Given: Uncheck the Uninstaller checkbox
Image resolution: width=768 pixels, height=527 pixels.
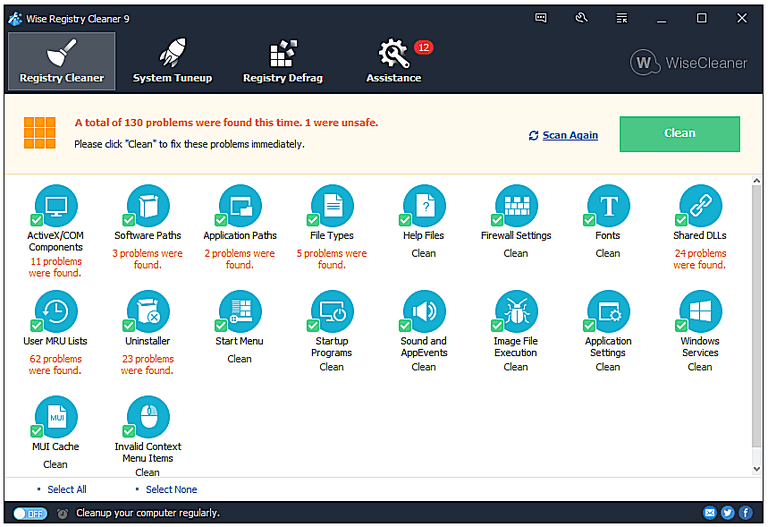Looking at the screenshot, I should click(x=128, y=326).
